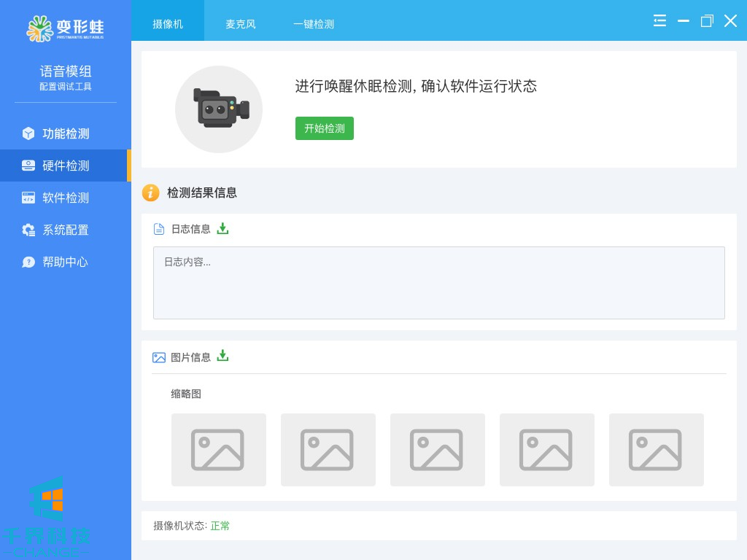This screenshot has height=560, width=747.
Task: Switch to the 麦克风 tab
Action: [241, 24]
